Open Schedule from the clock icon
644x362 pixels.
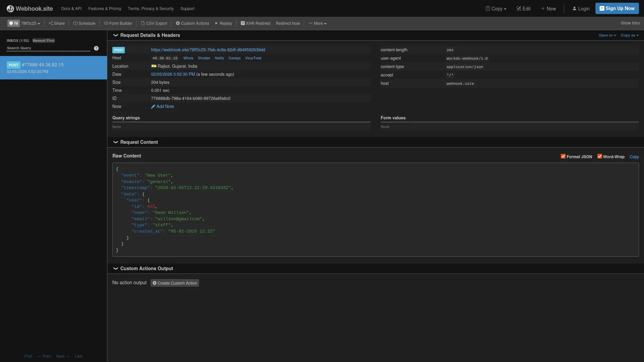(x=76, y=23)
